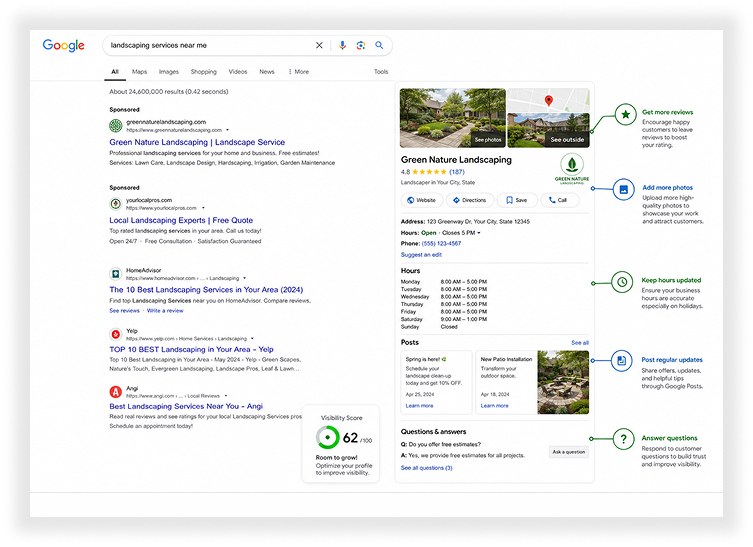Click the Save button

pyautogui.click(x=517, y=200)
